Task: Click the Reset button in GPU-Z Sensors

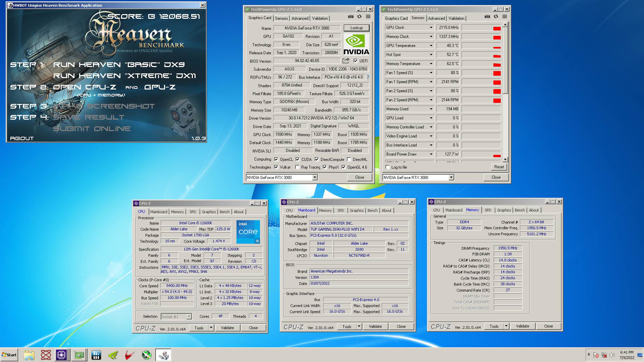Action: (x=499, y=167)
